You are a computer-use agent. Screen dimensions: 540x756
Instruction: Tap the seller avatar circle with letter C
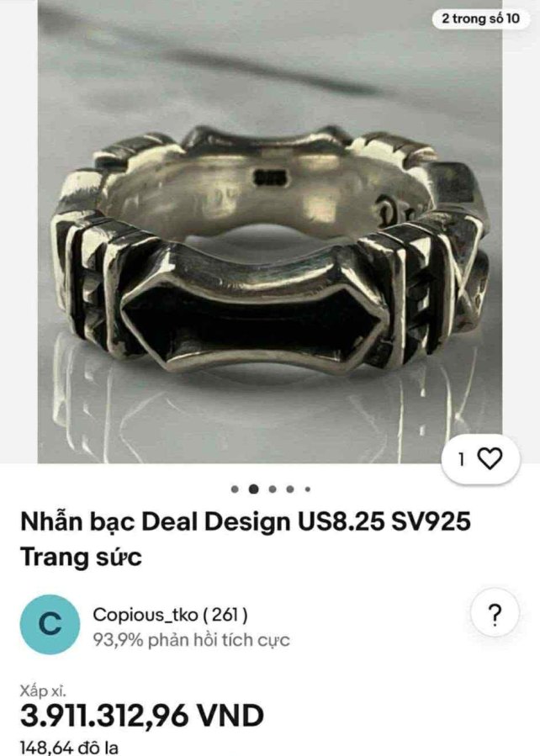pyautogui.click(x=50, y=624)
